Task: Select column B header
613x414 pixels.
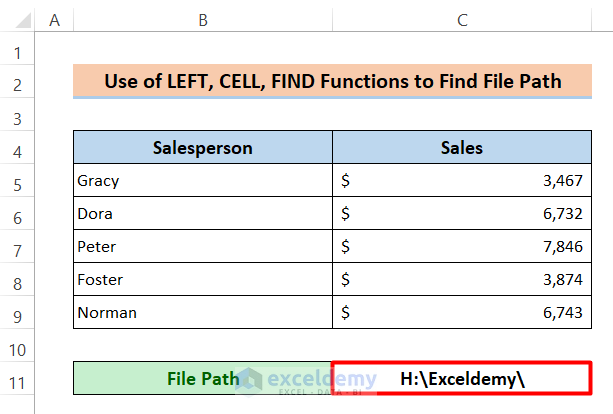Action: pos(203,20)
